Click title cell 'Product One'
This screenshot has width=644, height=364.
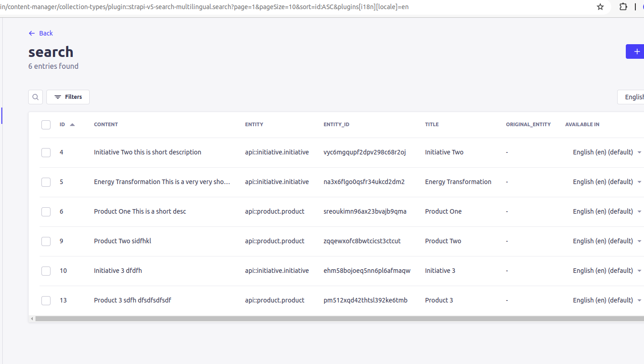tap(443, 211)
